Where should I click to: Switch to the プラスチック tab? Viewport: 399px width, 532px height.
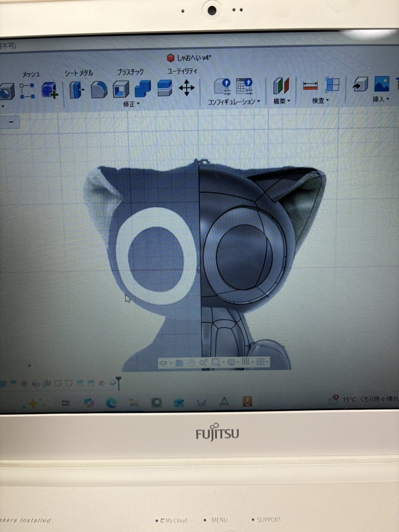(130, 72)
